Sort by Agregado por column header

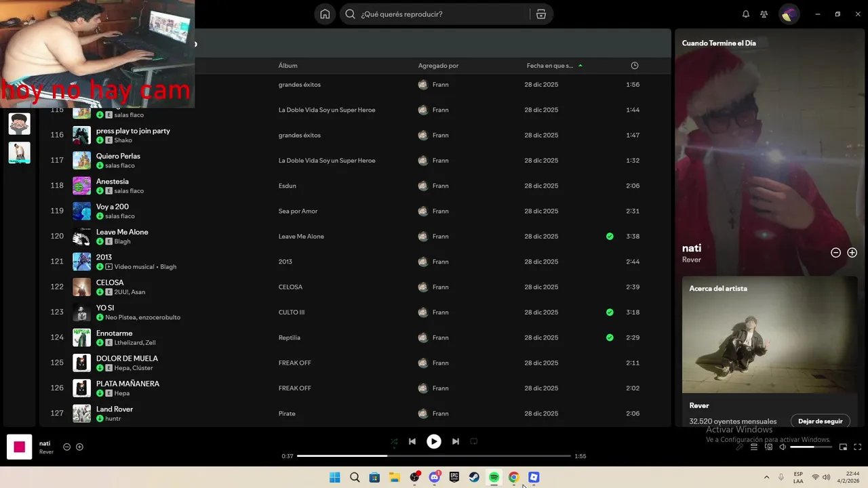tap(438, 66)
